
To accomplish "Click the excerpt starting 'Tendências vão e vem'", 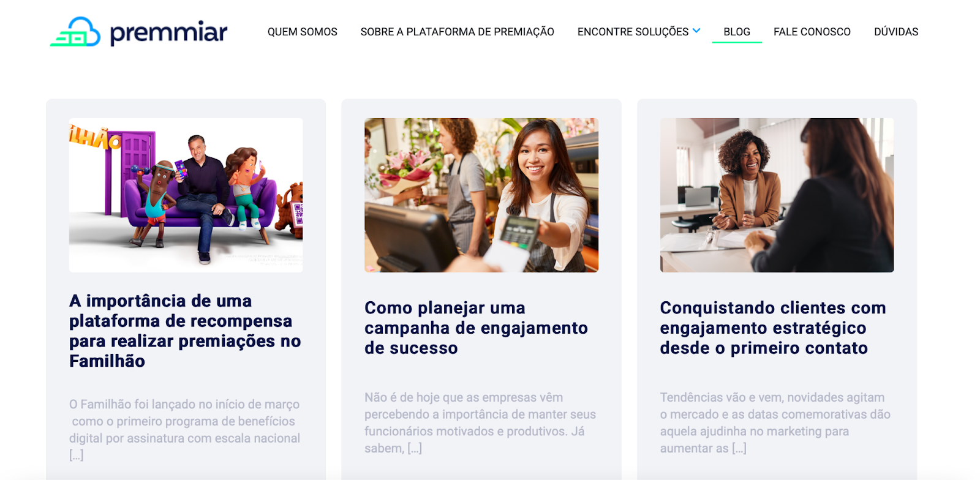I will (775, 422).
